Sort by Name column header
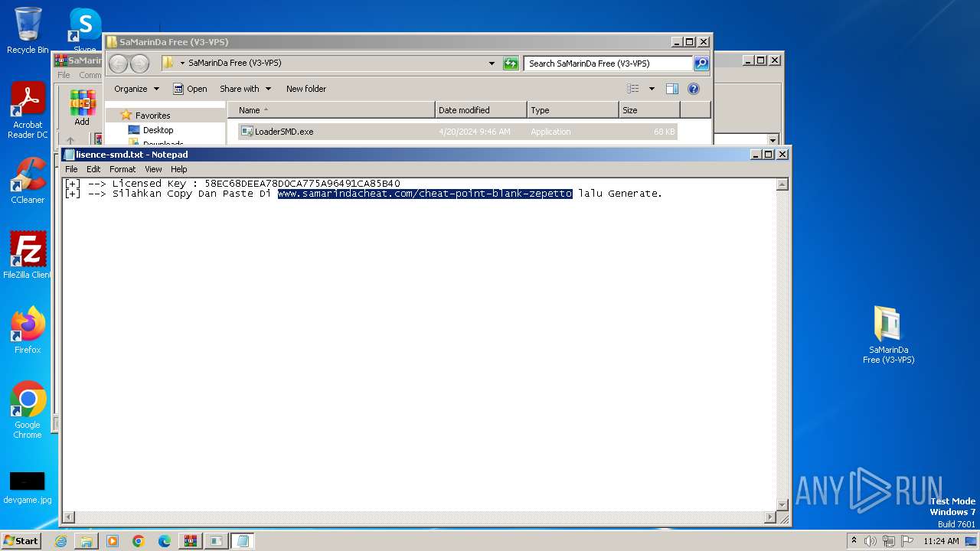 pos(331,110)
